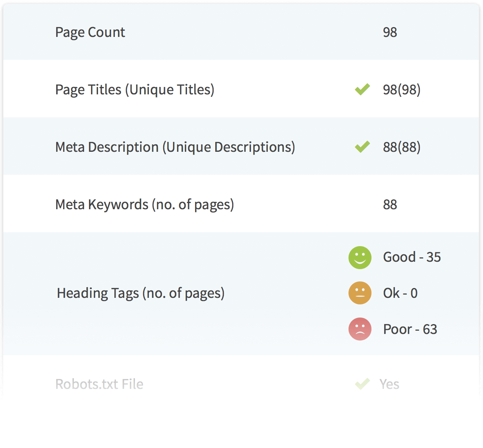Select the Meta Description (Unique Descriptions) label

coord(175,147)
